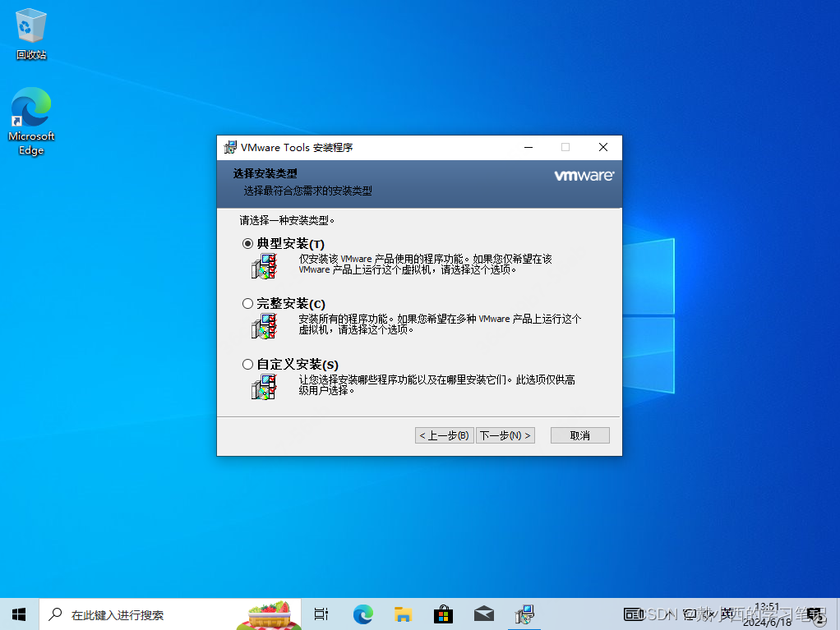Minimize the VMware Tools installer window

528,147
